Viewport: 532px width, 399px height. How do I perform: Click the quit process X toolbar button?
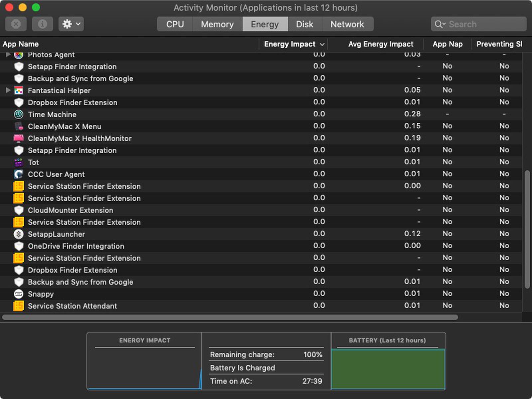[x=16, y=24]
